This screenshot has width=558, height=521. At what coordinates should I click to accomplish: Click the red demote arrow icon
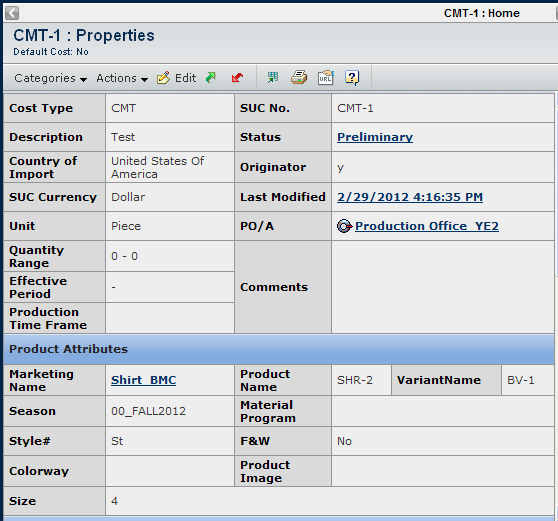pos(237,77)
